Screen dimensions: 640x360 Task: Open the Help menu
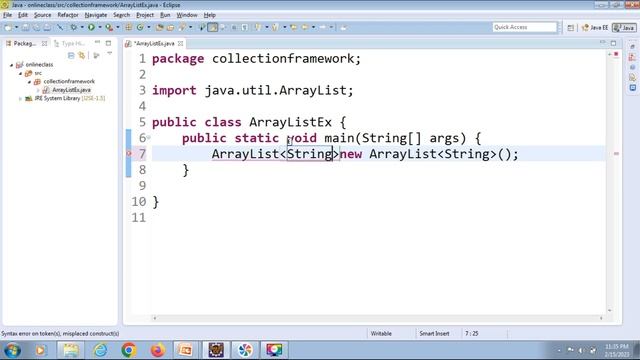click(209, 15)
